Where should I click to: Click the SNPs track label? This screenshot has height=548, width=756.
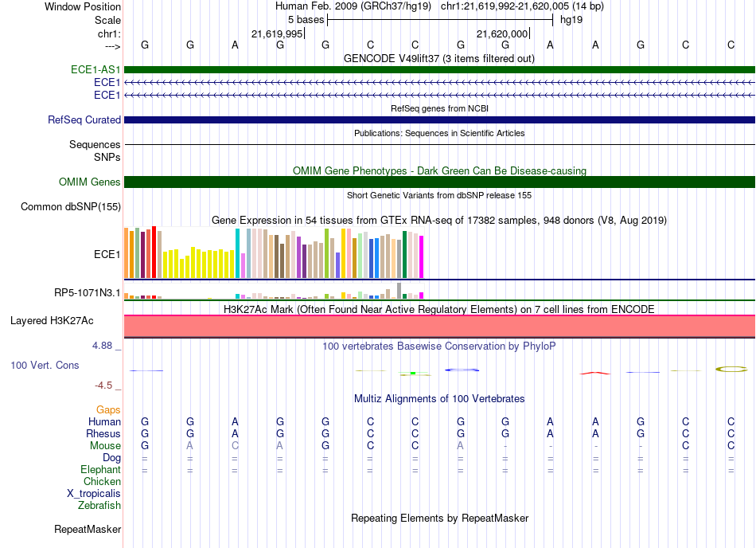click(107, 157)
